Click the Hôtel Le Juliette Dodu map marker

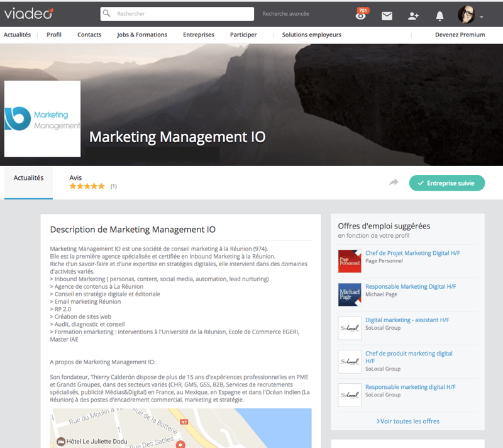coord(60,442)
